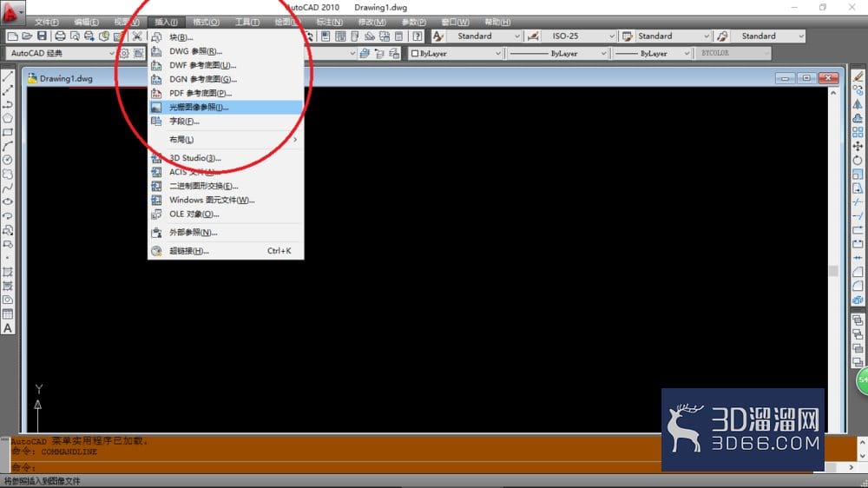
Task: Click the drawing area vertical scrollbar up arrow
Action: pos(833,94)
